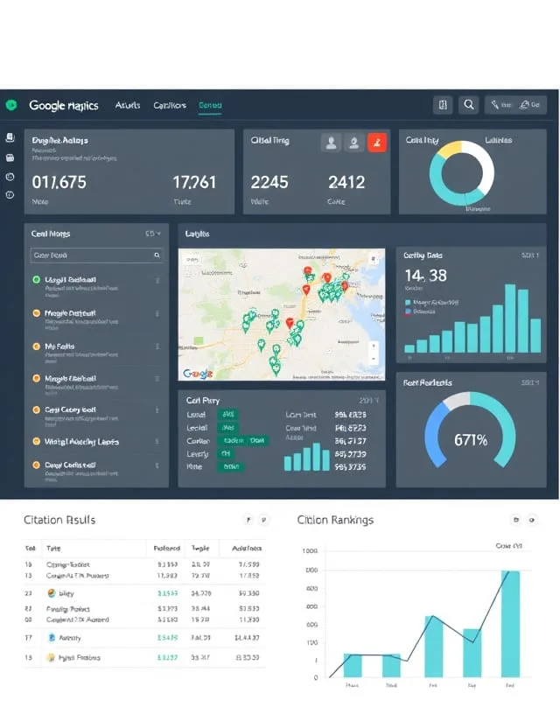This screenshot has height=728, width=560.
Task: Sort by the 'Tate' column header
Action: (53, 549)
